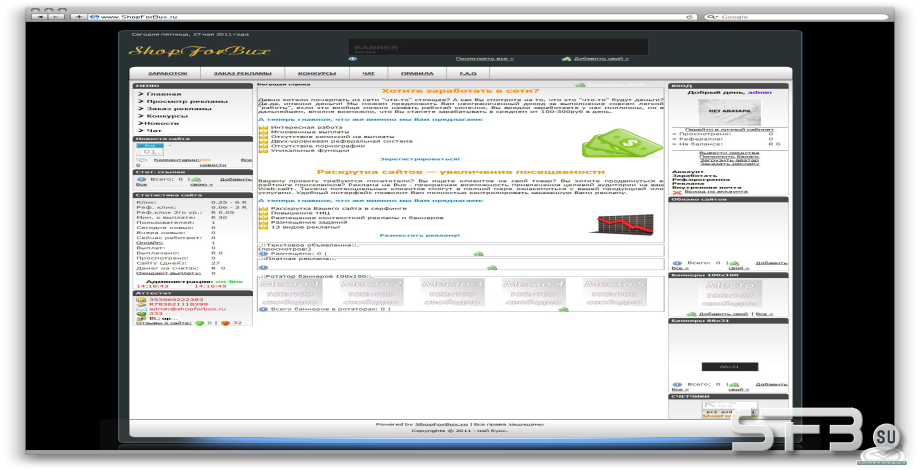Click Вывести средства link
The image size is (920, 470).
point(729,153)
